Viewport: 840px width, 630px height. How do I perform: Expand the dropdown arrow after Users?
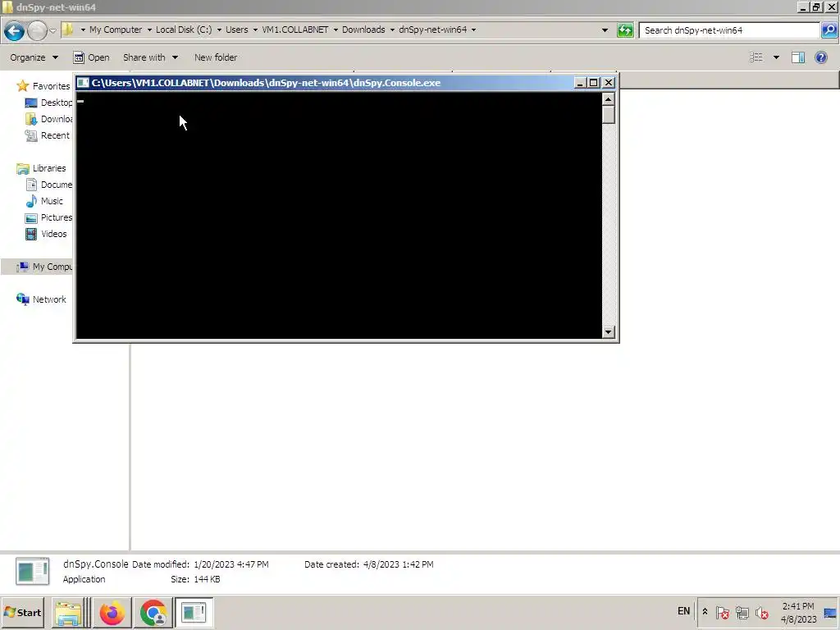(255, 30)
